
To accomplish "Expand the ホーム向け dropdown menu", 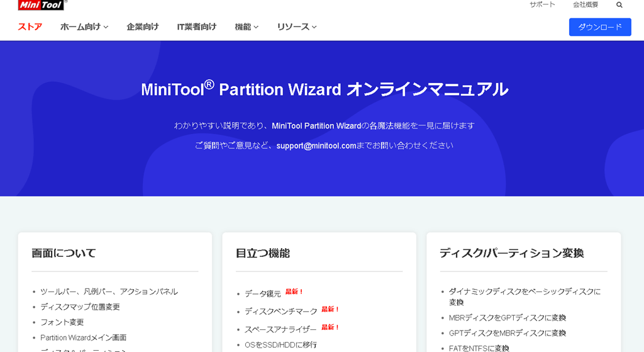I will [84, 27].
